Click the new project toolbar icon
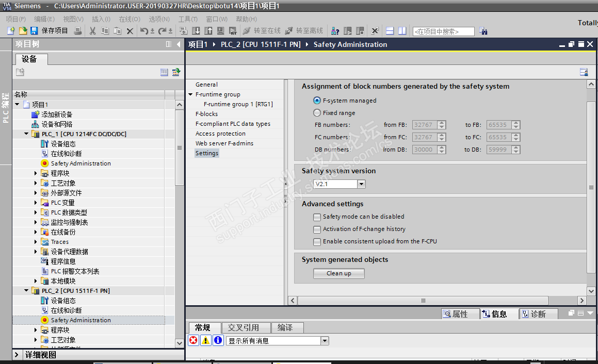 click(11, 31)
